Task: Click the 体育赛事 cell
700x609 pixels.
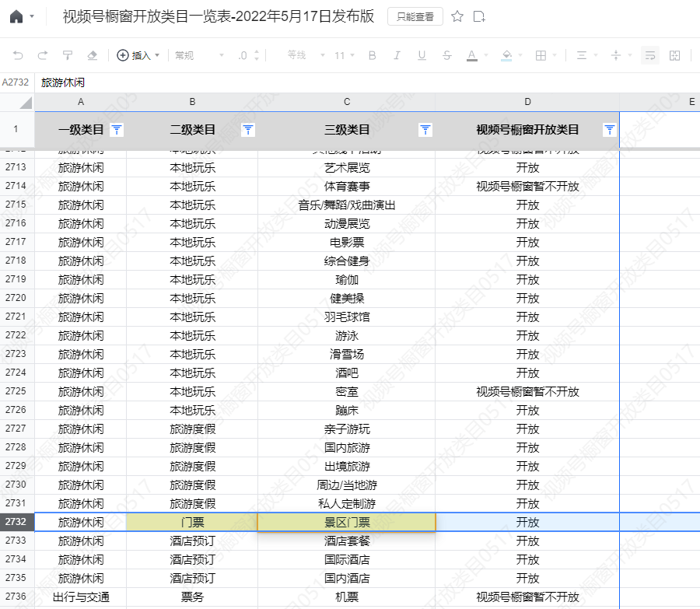Action: 347,187
